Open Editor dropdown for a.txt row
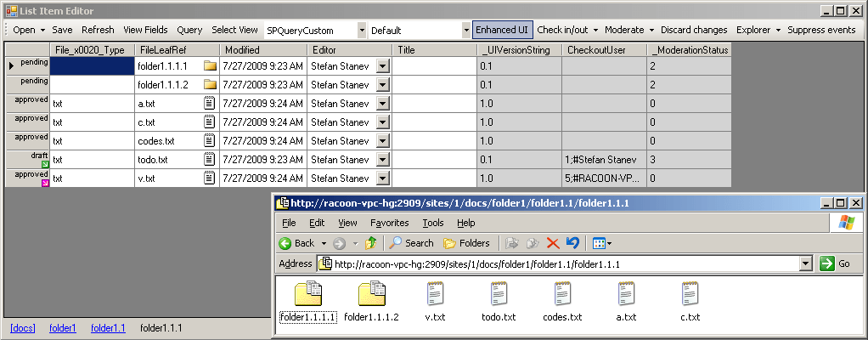Screen dimensions: 868x340 (x=382, y=104)
